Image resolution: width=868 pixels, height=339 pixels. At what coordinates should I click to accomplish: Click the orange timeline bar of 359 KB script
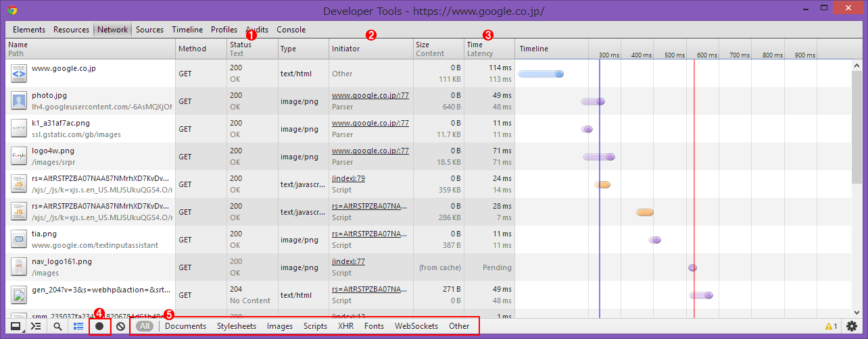click(602, 184)
